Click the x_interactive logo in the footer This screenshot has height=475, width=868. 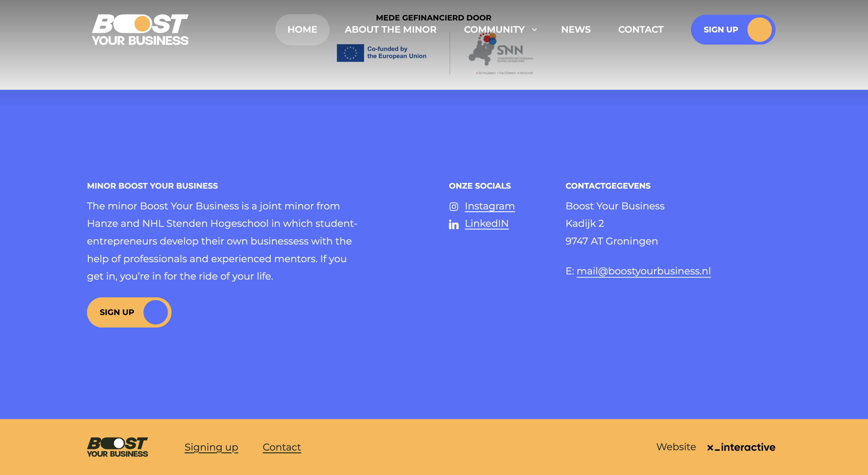(741, 447)
